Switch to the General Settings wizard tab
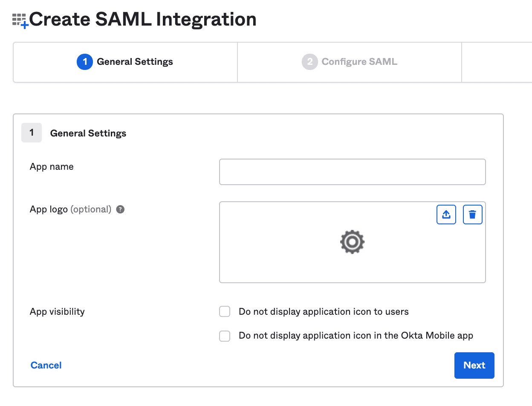The image size is (532, 406). tap(125, 61)
